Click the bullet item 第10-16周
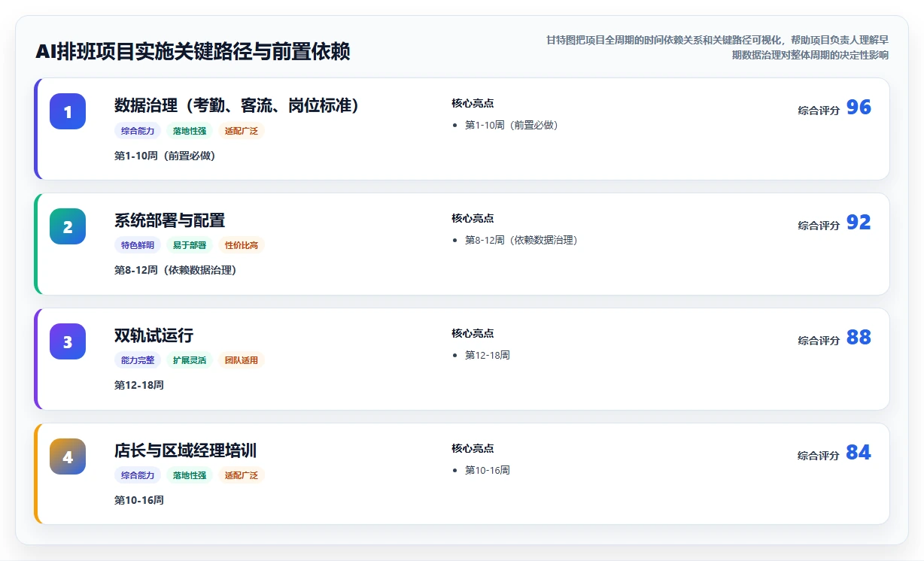 click(x=488, y=470)
